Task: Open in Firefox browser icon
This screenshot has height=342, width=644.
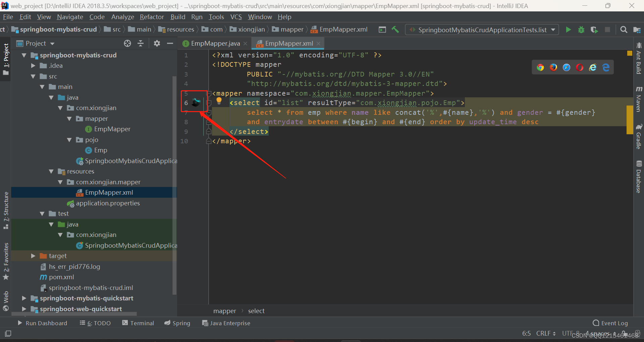Action: click(x=553, y=67)
